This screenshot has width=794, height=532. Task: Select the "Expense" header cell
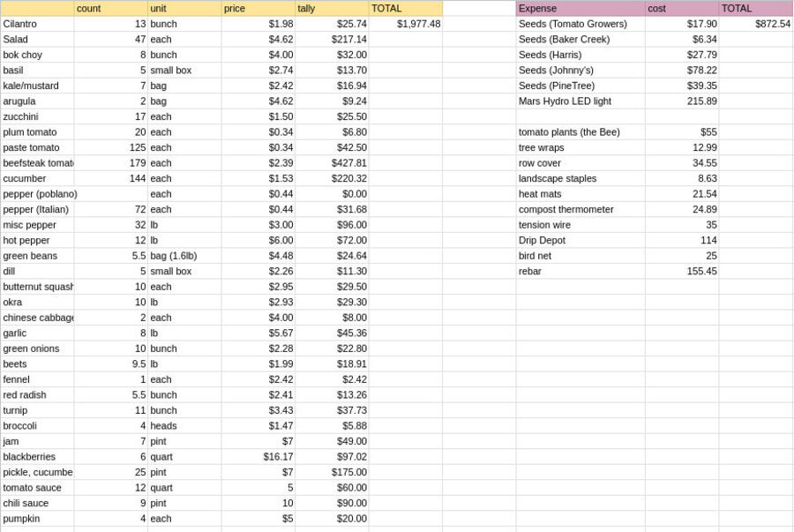pyautogui.click(x=580, y=8)
